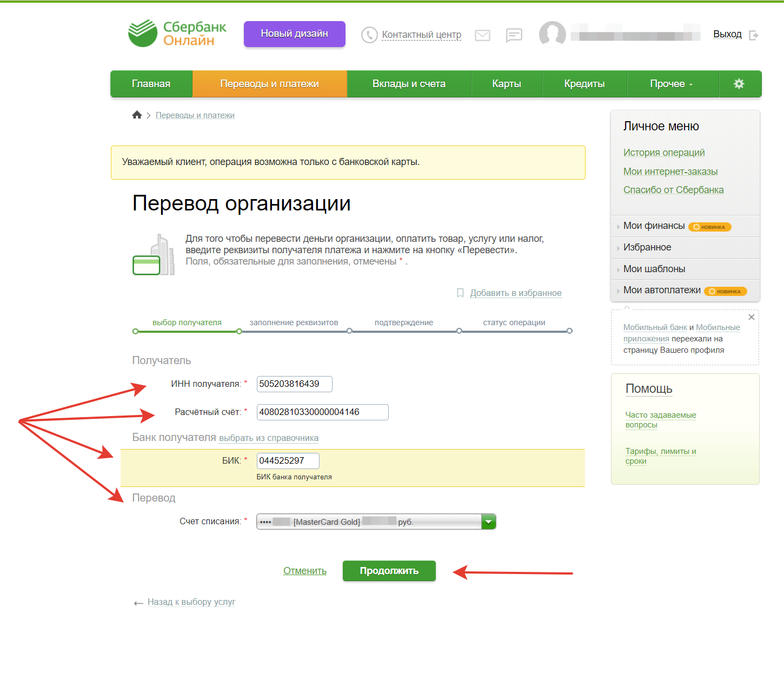Close the mobile bank notification box

(751, 317)
